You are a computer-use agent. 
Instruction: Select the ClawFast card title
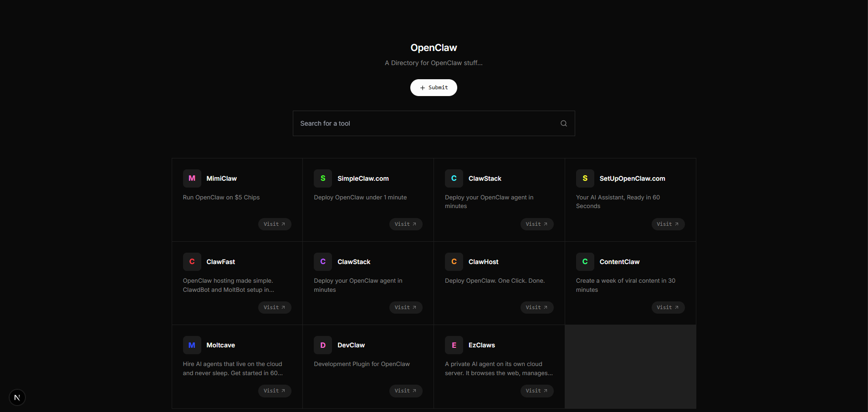click(220, 262)
